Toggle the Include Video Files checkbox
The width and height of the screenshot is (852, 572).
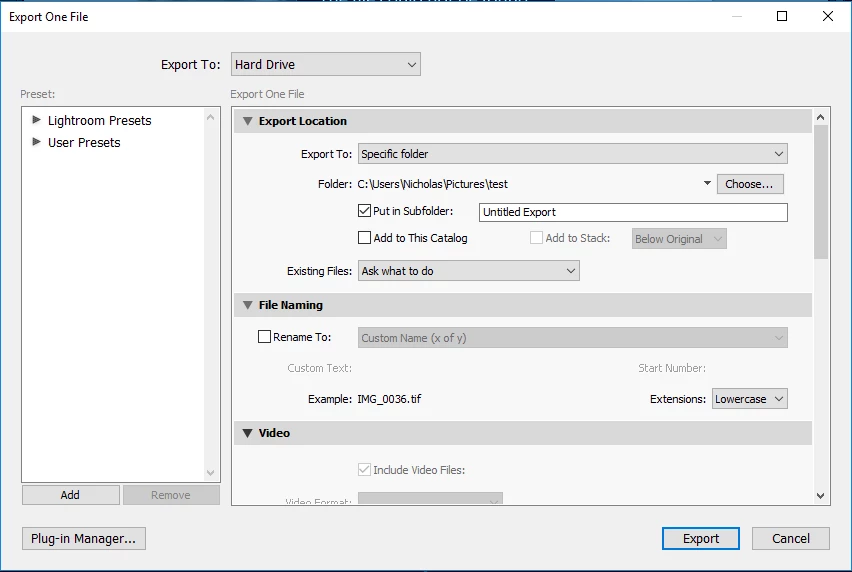pyautogui.click(x=364, y=469)
